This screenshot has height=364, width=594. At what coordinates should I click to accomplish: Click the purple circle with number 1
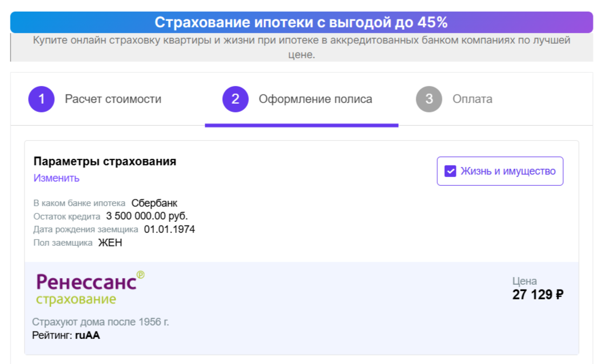point(41,99)
